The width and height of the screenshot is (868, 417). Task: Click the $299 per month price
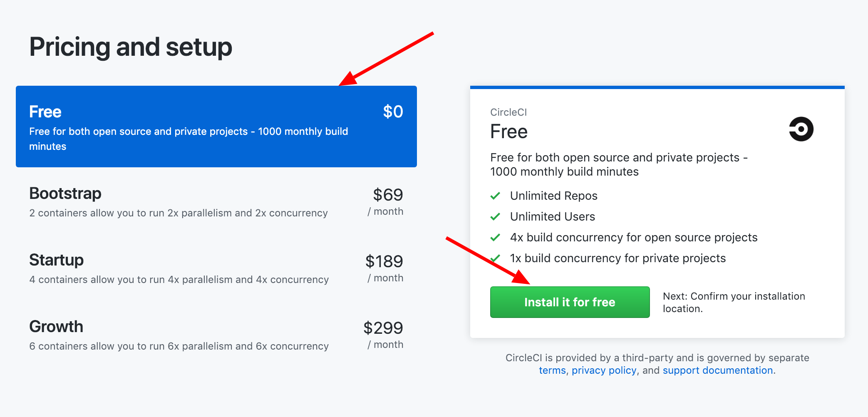[384, 335]
